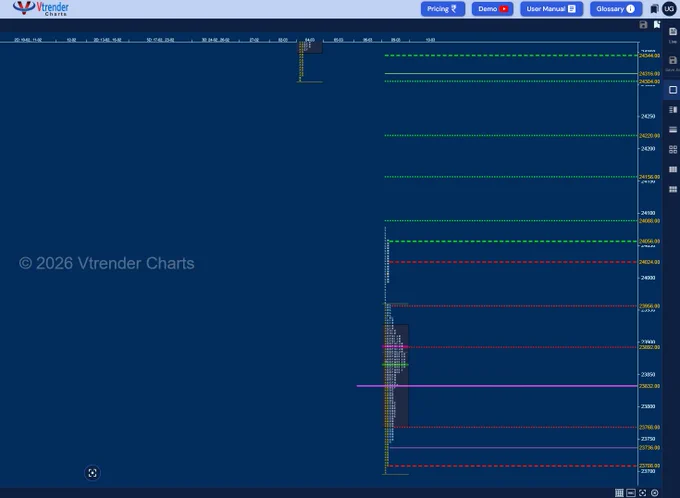Viewport: 680px width, 498px height.
Task: Select the stacked rows layout icon
Action: (673, 130)
